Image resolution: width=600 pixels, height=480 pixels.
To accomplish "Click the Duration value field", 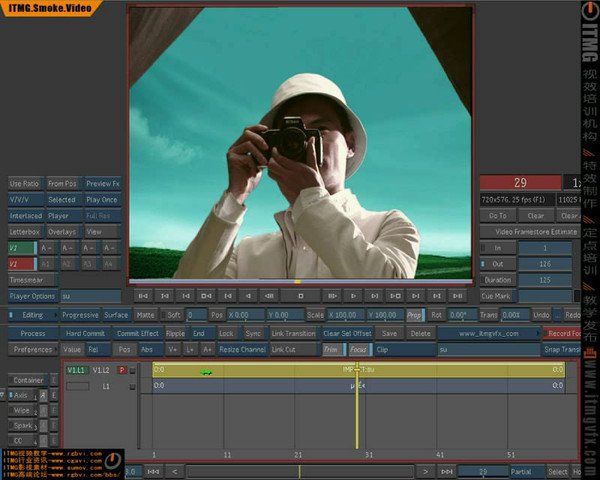I will pyautogui.click(x=545, y=280).
